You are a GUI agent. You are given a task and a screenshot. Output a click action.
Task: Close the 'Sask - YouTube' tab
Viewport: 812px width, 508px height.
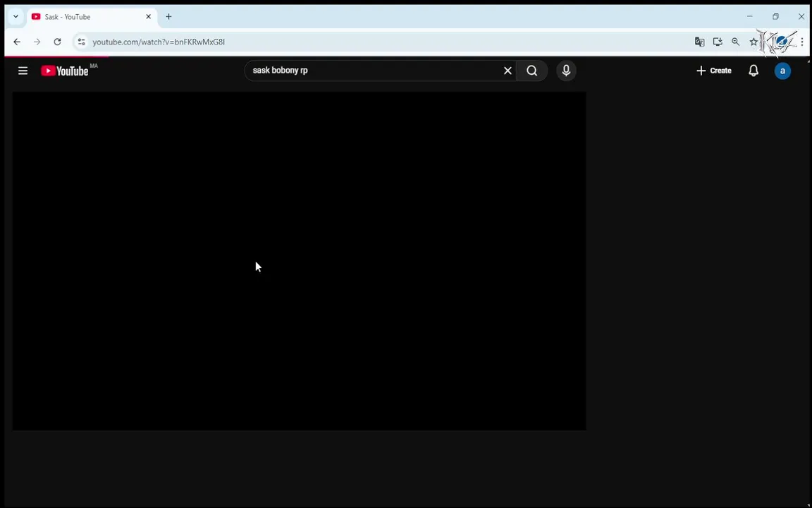(149, 17)
